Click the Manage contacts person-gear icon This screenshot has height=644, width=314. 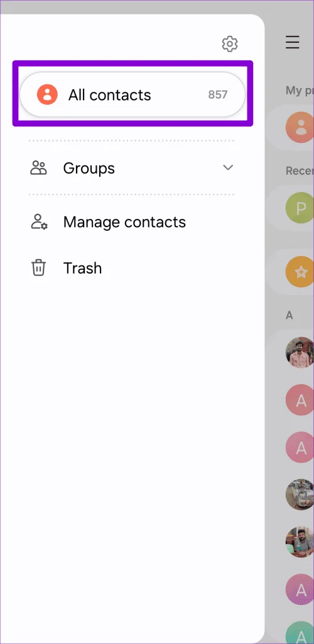pos(39,222)
